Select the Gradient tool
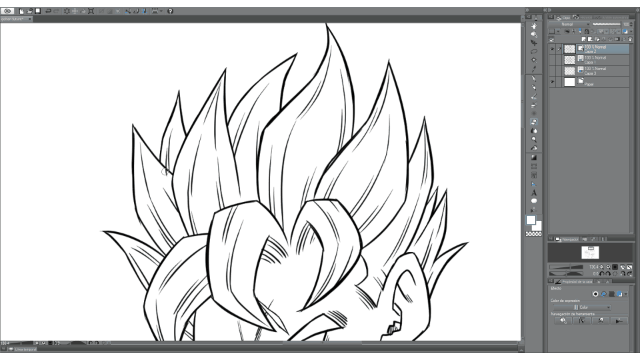 (x=534, y=157)
